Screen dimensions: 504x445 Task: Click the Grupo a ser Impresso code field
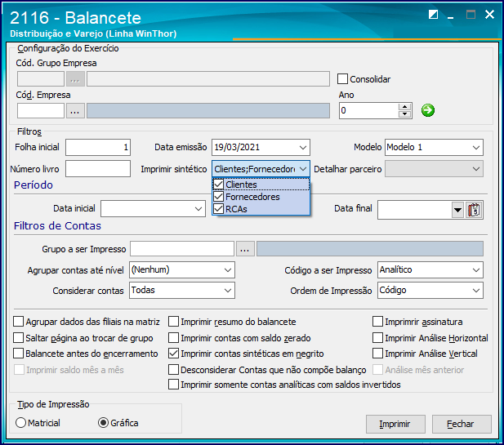182,249
